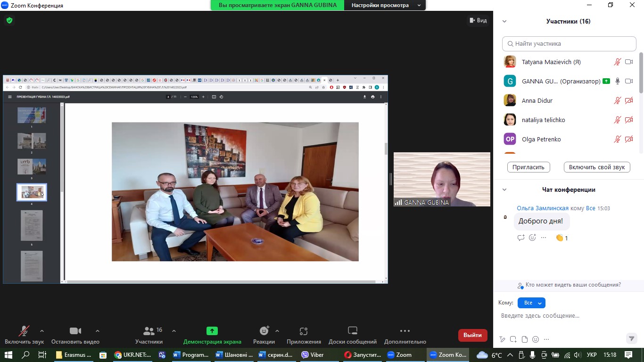Open the View layout menu
Image resolution: width=644 pixels, height=362 pixels.
click(478, 20)
